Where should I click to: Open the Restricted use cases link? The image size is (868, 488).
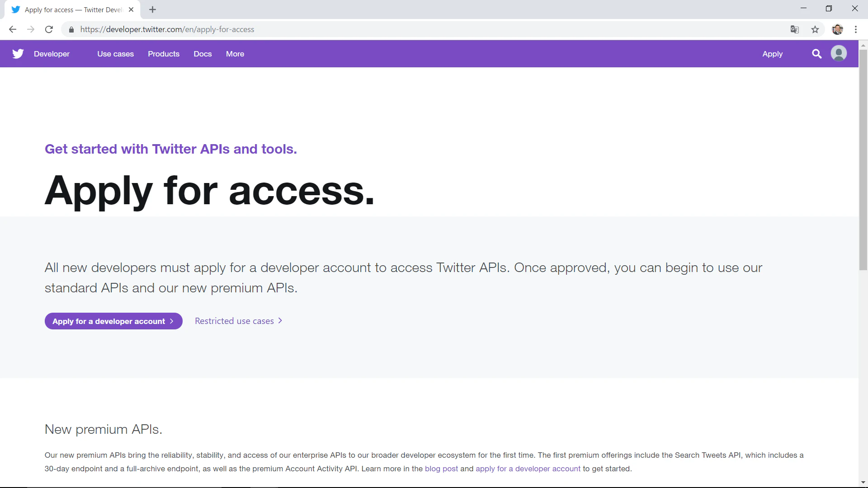239,321
